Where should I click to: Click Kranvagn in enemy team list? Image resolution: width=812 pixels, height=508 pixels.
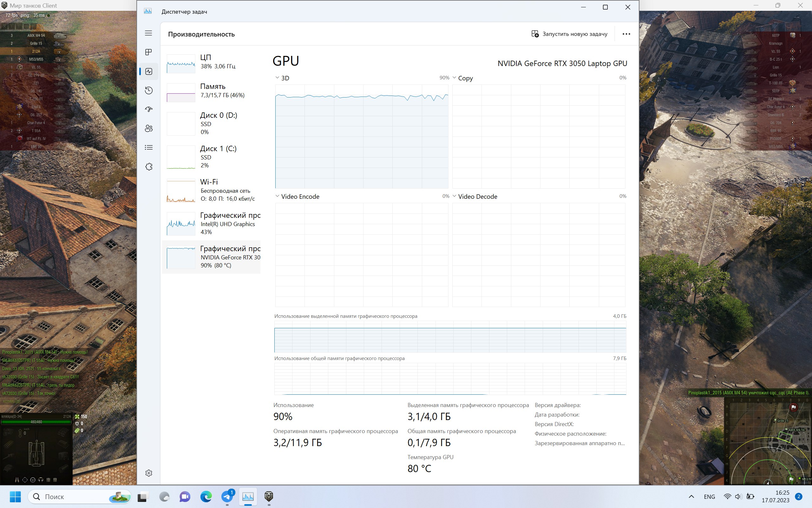click(776, 43)
